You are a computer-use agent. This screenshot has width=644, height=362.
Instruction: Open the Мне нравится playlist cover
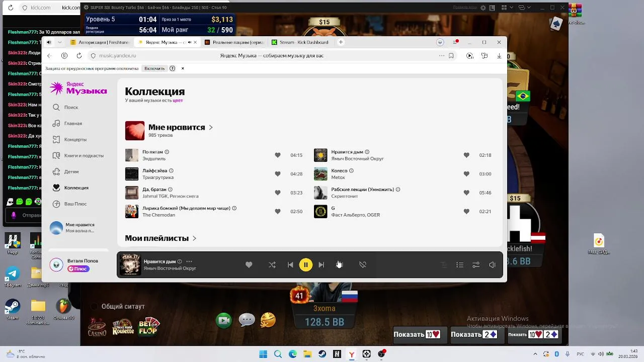135,131
